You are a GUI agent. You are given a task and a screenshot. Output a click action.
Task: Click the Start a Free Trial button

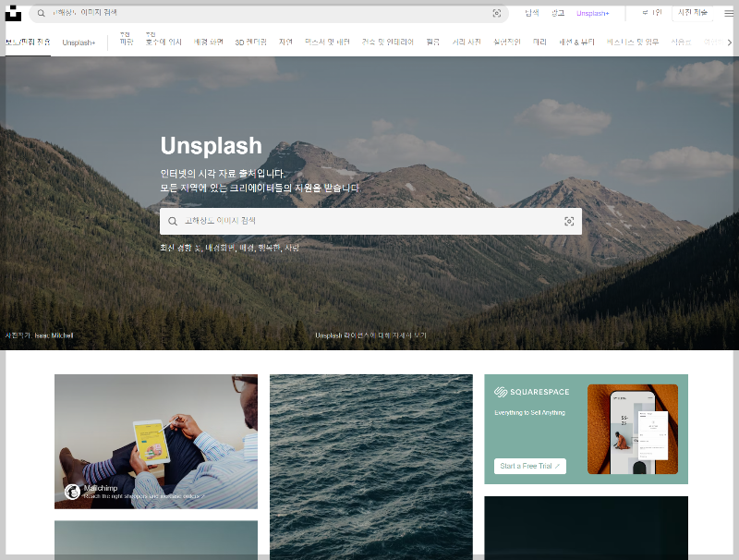[x=529, y=466]
